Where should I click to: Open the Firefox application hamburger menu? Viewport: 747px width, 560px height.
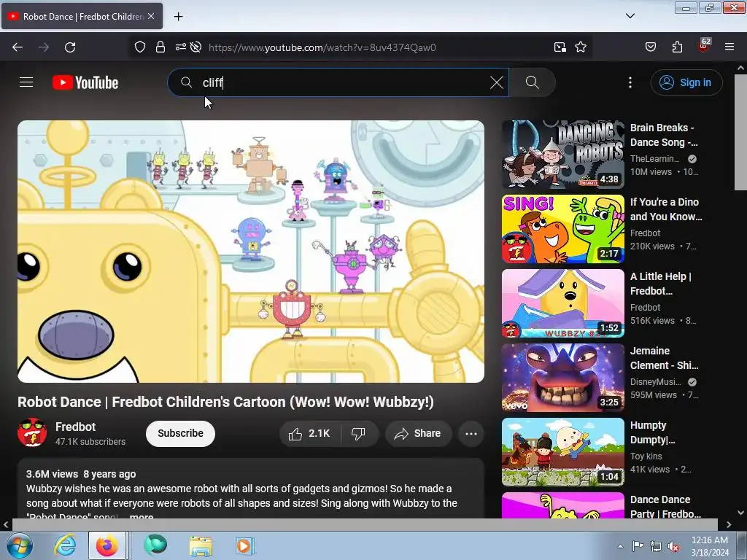729,47
